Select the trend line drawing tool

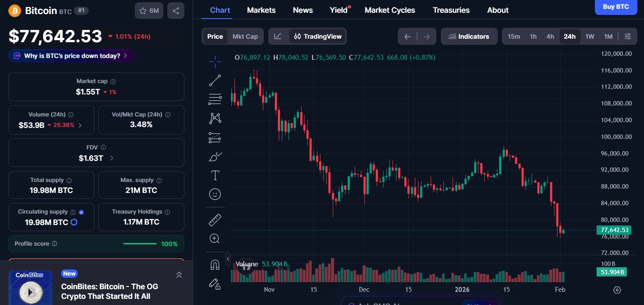point(215,80)
